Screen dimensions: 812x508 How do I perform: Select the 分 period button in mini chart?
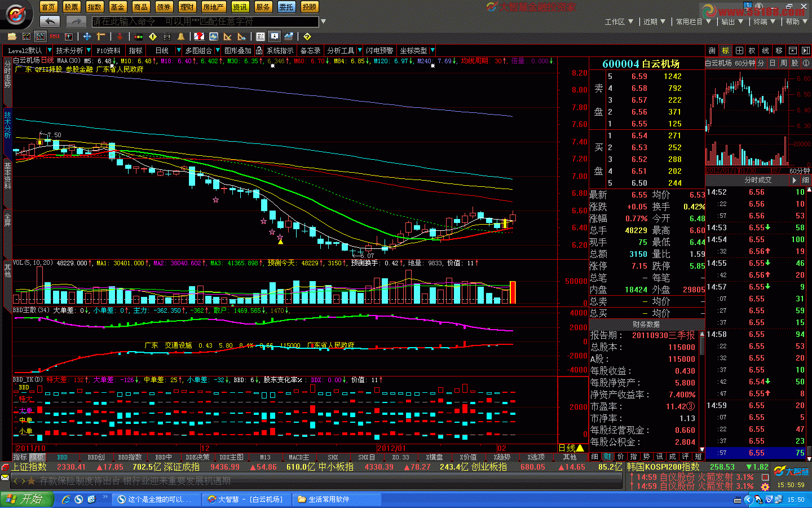point(761,63)
